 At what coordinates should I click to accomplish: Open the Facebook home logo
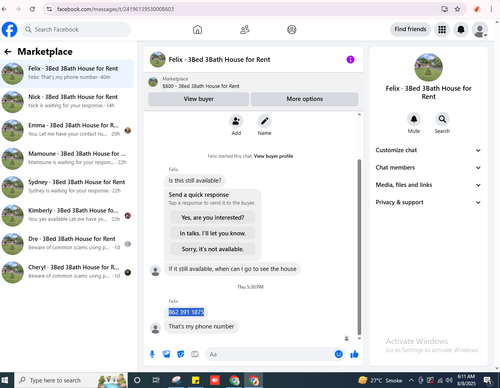coord(9,29)
